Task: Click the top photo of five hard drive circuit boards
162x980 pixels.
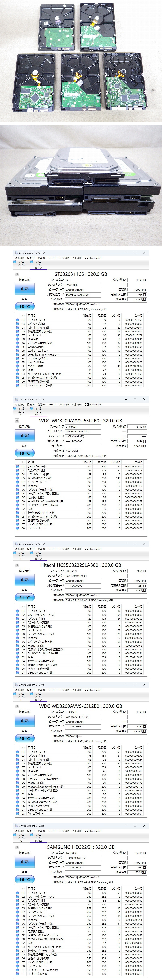Action: [81, 61]
